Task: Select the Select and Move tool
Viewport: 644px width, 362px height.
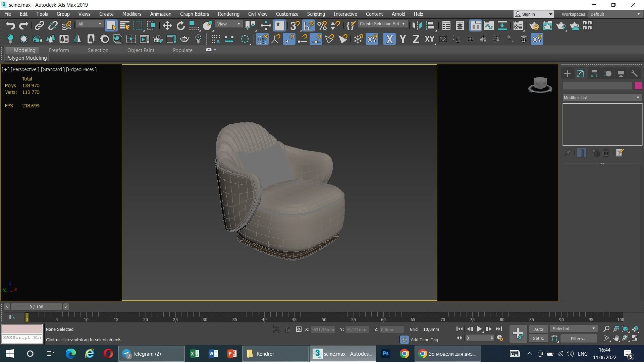Action: [x=167, y=26]
